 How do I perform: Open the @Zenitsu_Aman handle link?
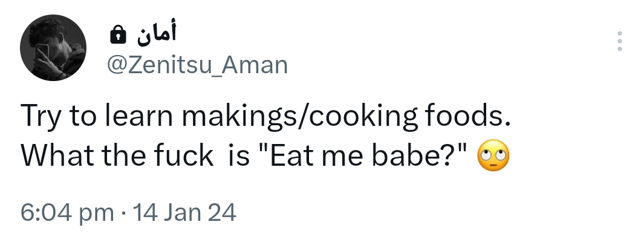(197, 64)
